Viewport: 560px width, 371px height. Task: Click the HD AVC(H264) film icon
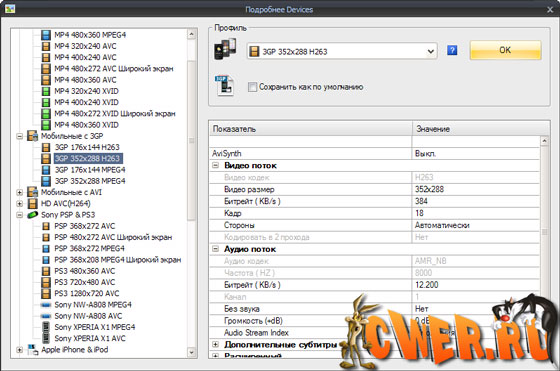(32, 204)
